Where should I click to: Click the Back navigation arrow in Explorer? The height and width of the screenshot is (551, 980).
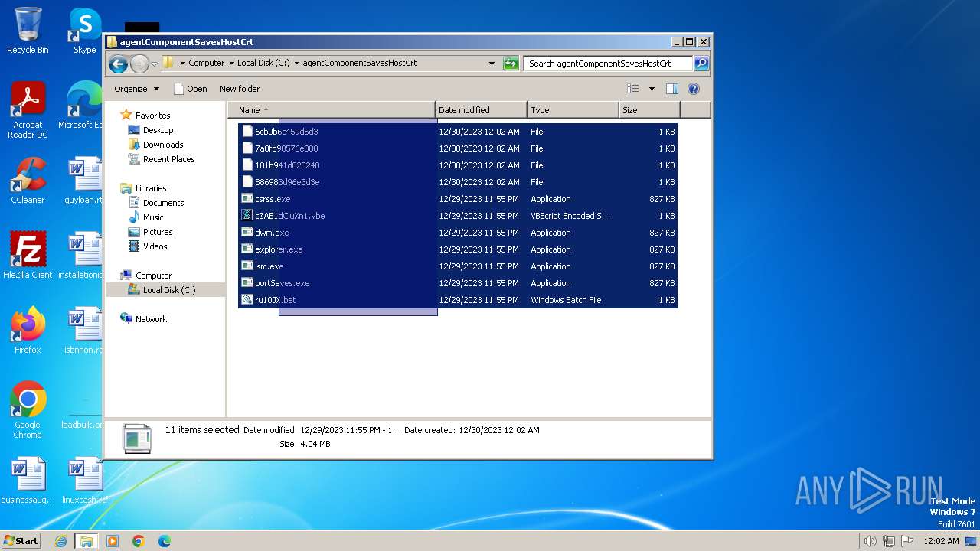pyautogui.click(x=118, y=64)
